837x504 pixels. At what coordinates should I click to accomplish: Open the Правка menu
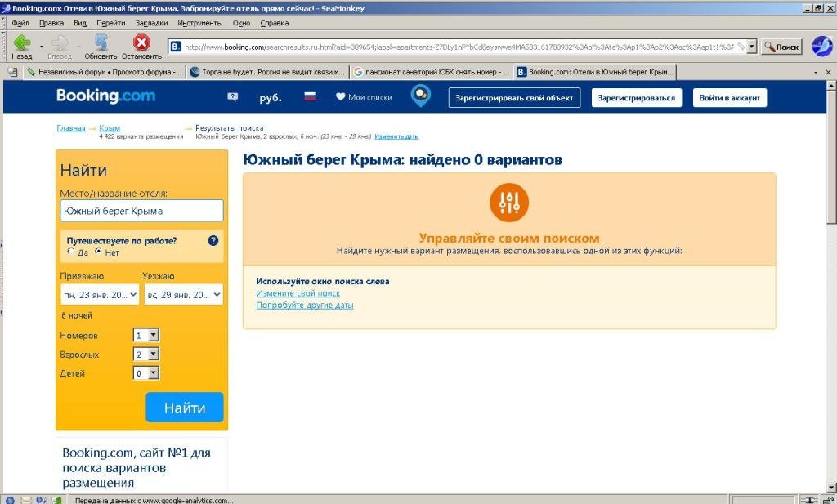point(51,23)
